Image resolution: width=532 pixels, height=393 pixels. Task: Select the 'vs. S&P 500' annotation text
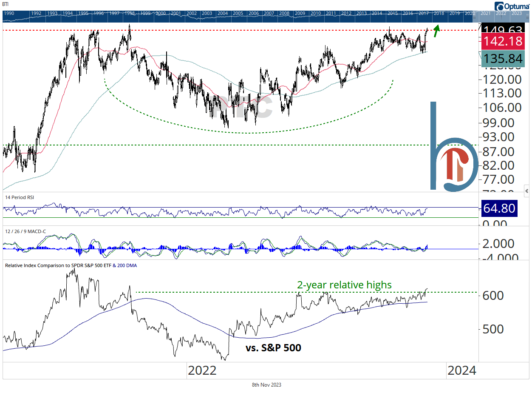click(x=274, y=348)
